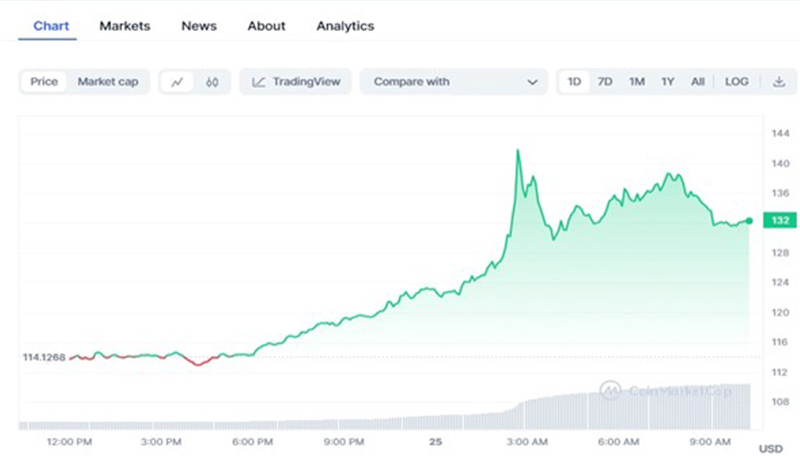Screen dimensions: 800x460
Task: Switch to line chart view icon
Action: tap(177, 82)
